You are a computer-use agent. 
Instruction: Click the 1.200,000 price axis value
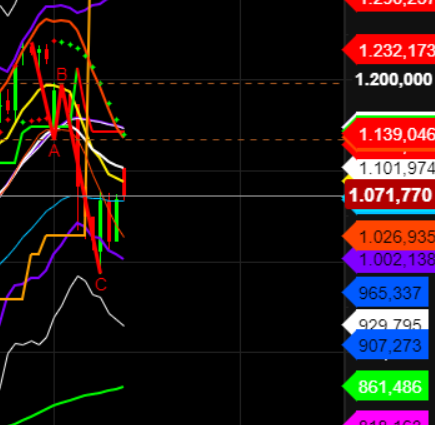click(x=394, y=80)
